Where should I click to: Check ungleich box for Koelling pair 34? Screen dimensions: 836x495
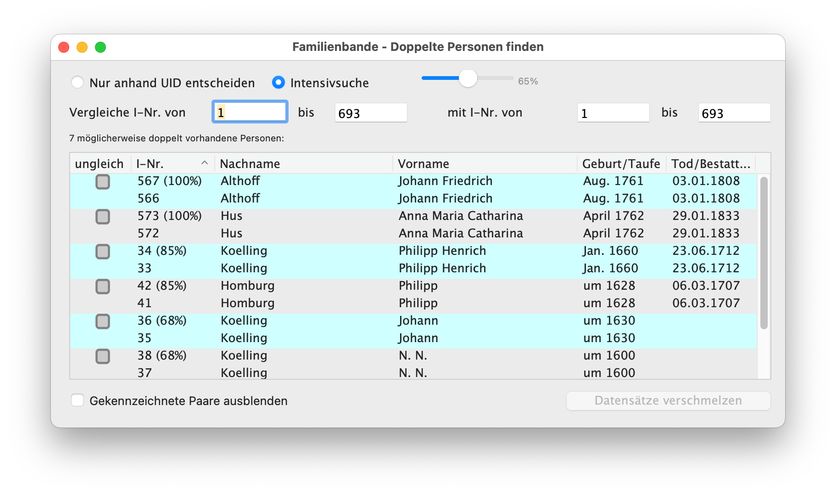pos(103,252)
